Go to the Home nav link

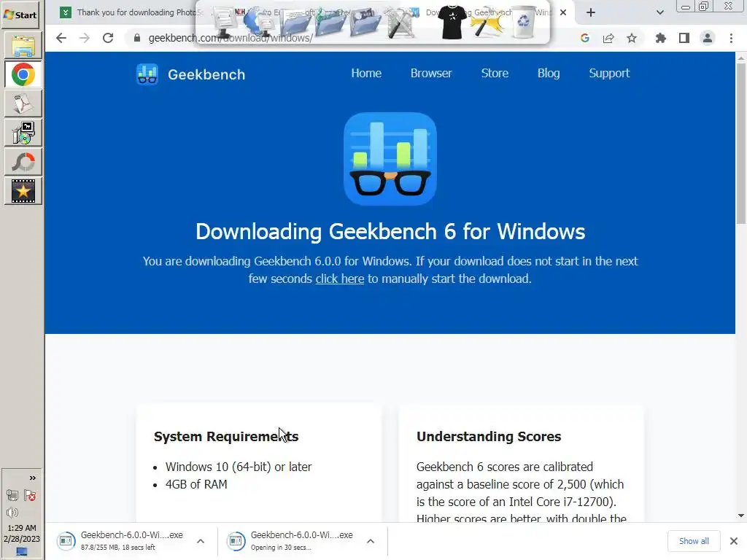(x=366, y=74)
